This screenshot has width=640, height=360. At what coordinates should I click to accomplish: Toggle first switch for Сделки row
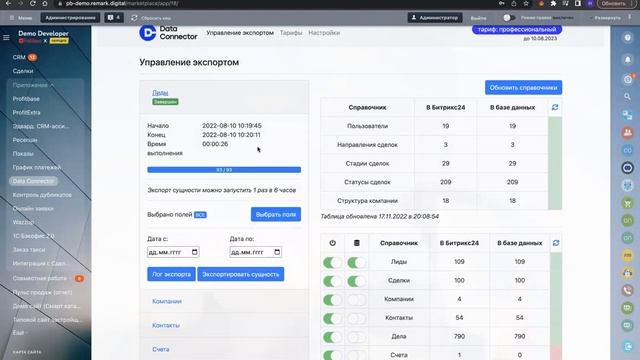[x=332, y=281]
